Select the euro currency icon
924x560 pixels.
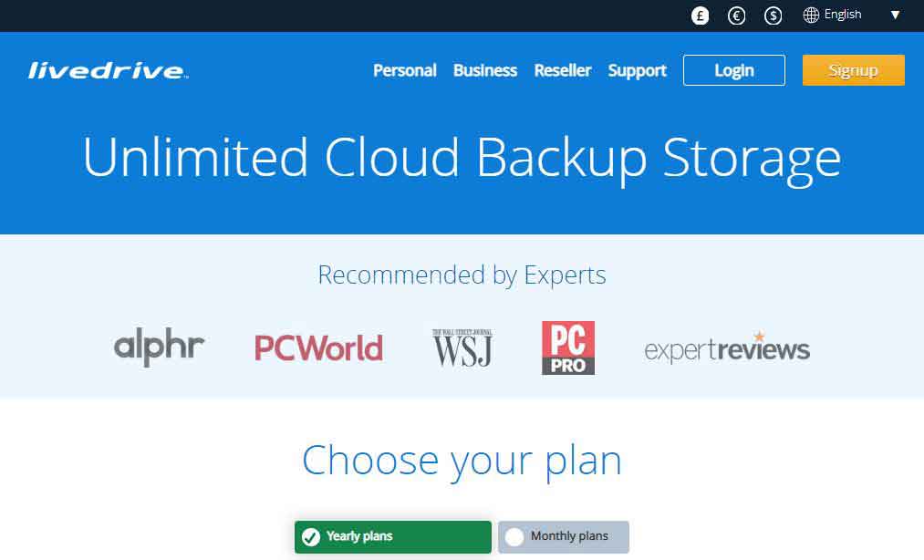point(736,16)
